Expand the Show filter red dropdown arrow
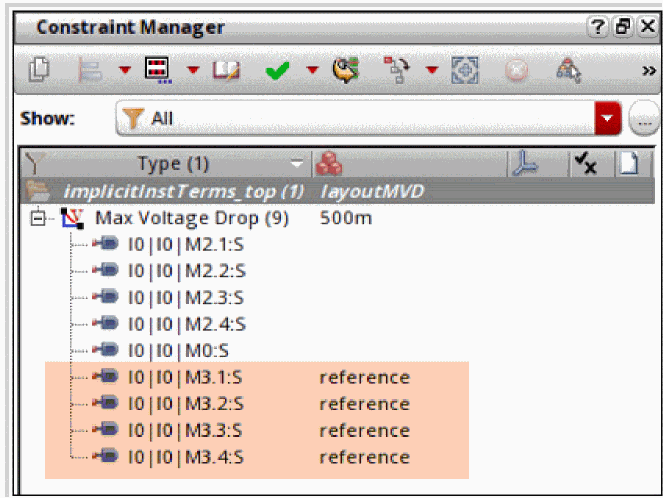The image size is (663, 498). point(608,119)
